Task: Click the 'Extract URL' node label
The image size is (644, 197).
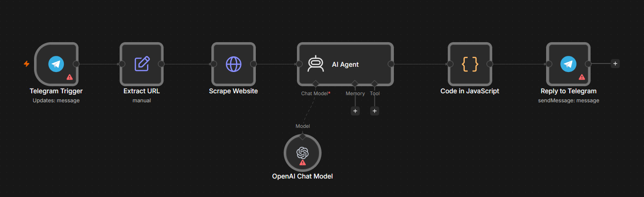Action: pyautogui.click(x=142, y=91)
